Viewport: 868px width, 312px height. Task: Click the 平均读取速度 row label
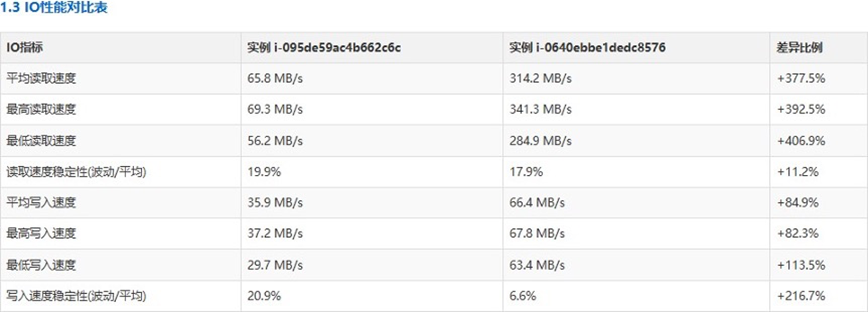[41, 78]
